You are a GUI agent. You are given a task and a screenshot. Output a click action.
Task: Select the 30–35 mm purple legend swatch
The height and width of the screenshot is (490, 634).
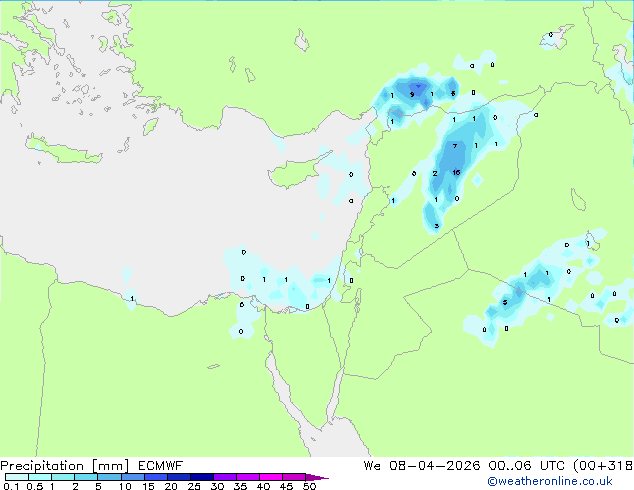[225, 477]
